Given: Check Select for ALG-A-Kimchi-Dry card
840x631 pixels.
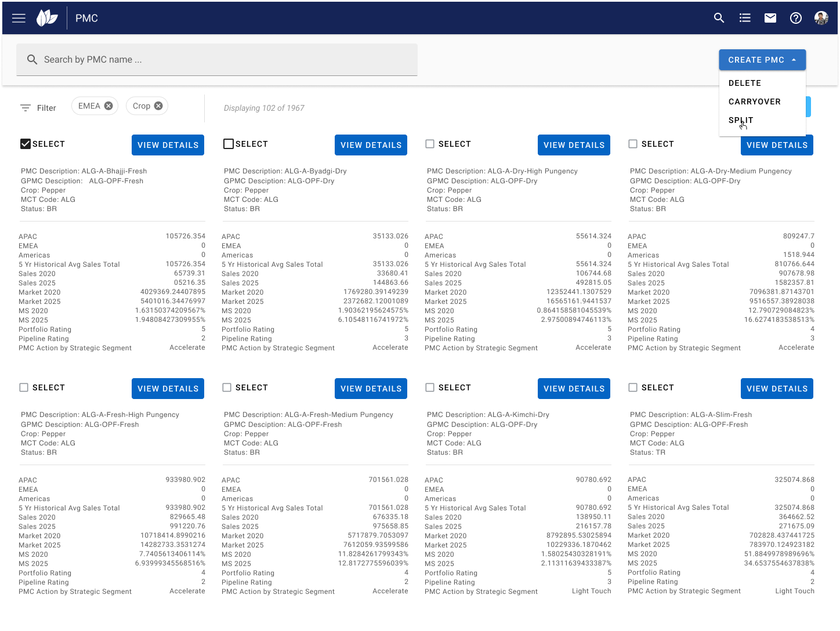Looking at the screenshot, I should [430, 387].
